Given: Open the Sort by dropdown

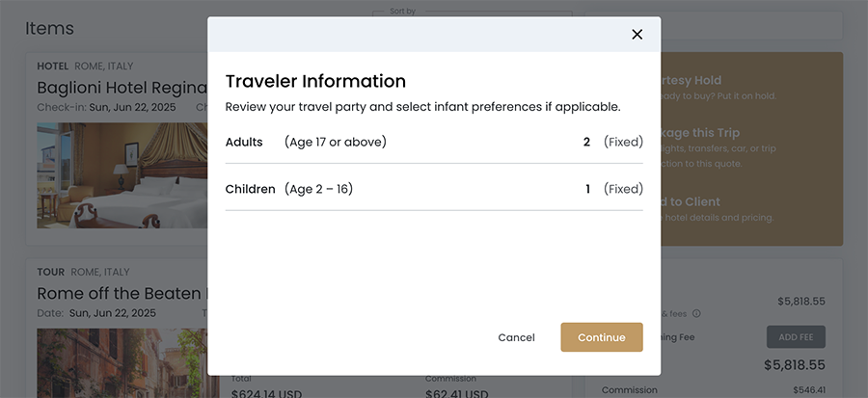Looking at the screenshot, I should point(473,14).
